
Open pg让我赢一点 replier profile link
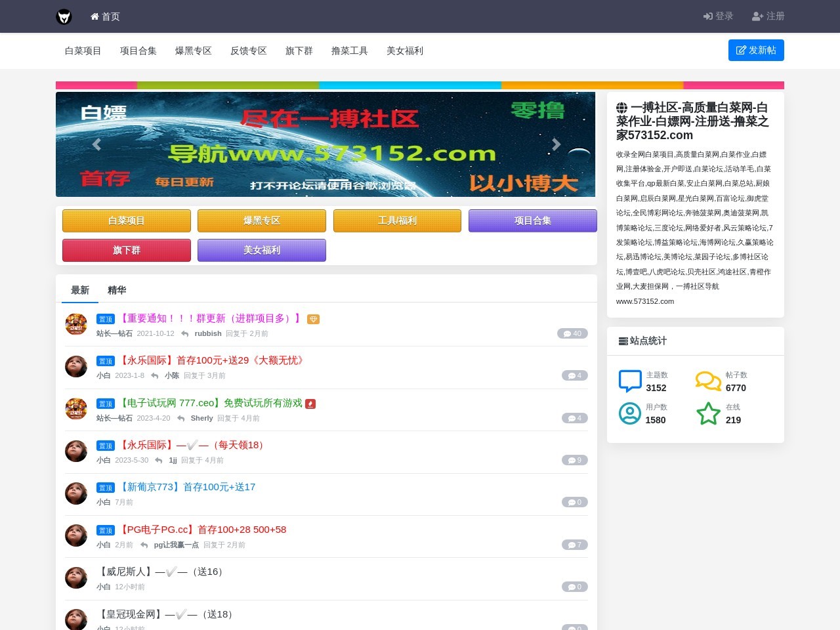click(177, 545)
